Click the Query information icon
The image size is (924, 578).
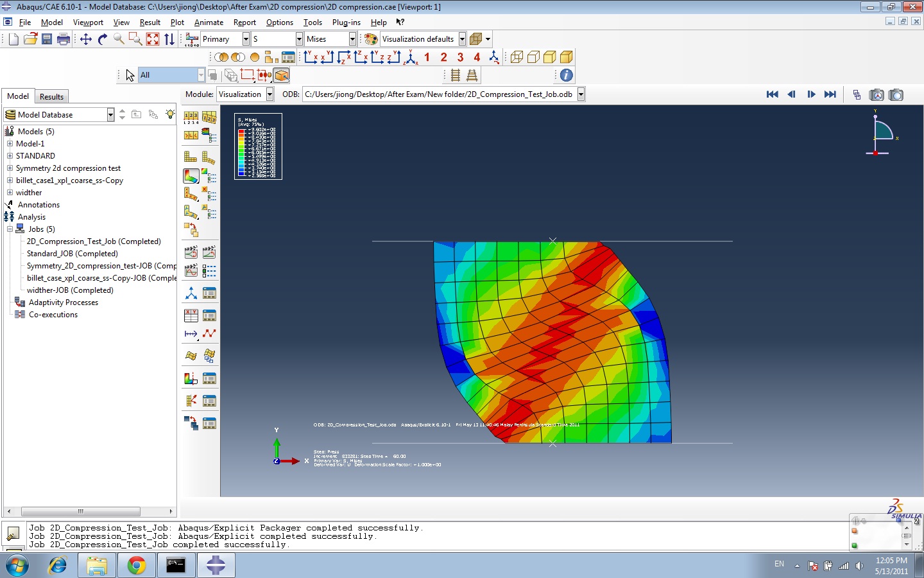tap(566, 75)
